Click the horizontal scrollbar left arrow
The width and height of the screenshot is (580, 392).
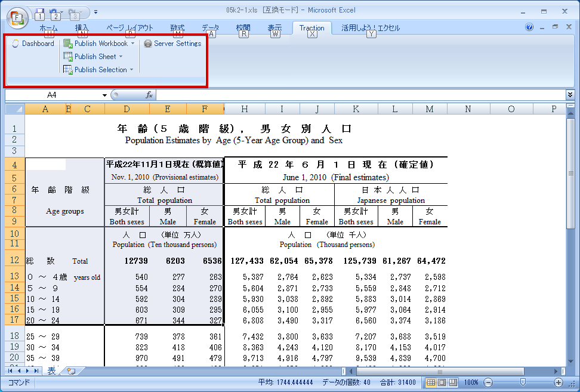click(352, 371)
